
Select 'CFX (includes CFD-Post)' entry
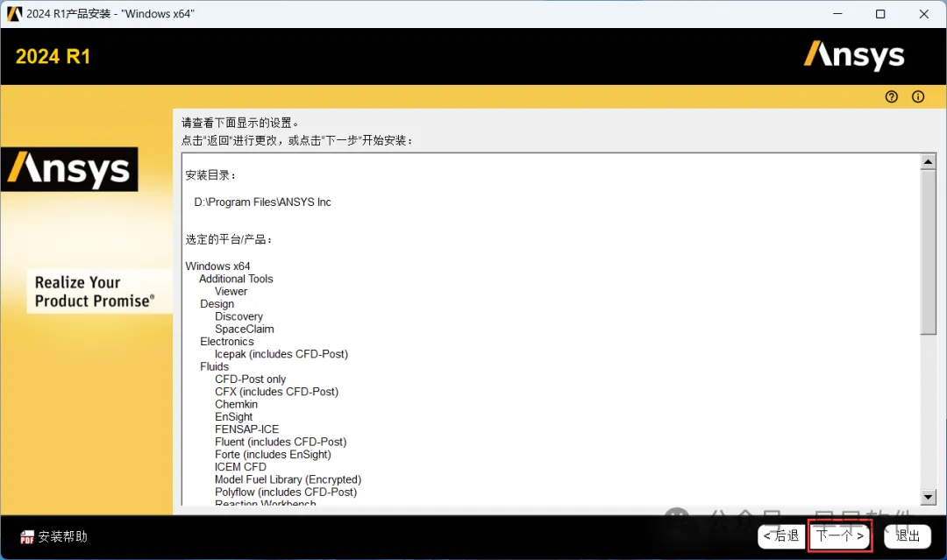[x=276, y=392]
